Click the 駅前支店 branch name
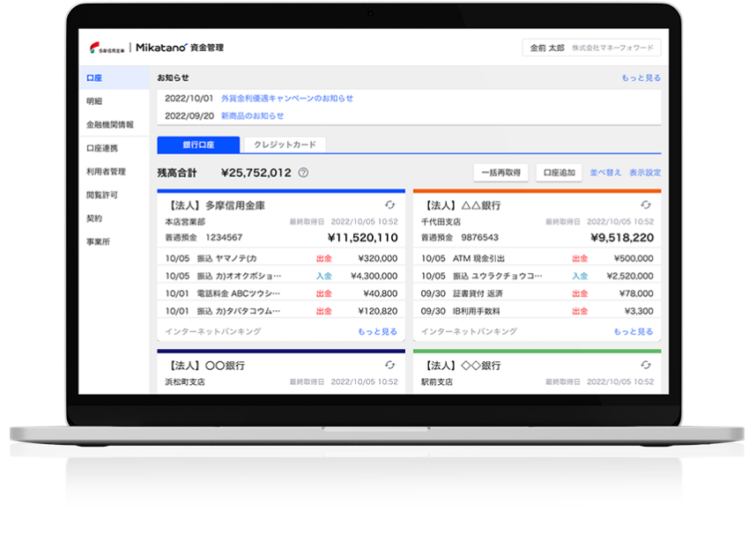Screen dimensions: 756x533 tap(437, 382)
